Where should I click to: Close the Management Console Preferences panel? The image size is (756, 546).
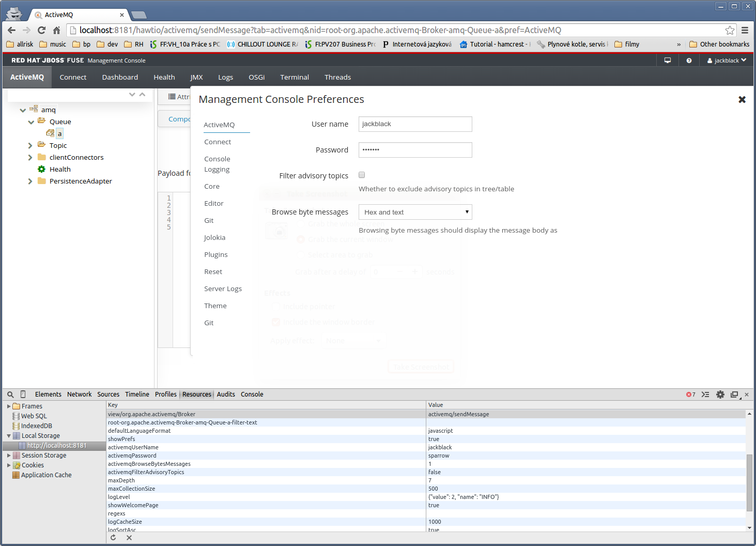[742, 99]
